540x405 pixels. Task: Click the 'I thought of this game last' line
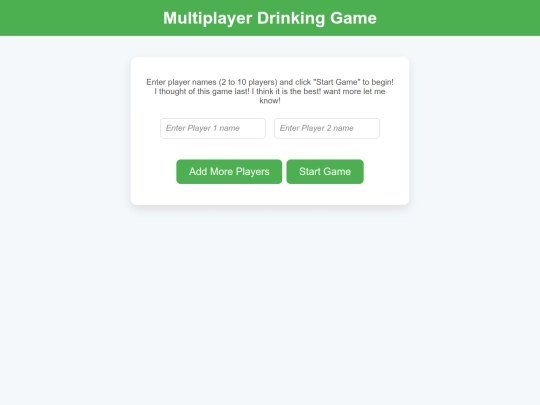pyautogui.click(x=202, y=91)
